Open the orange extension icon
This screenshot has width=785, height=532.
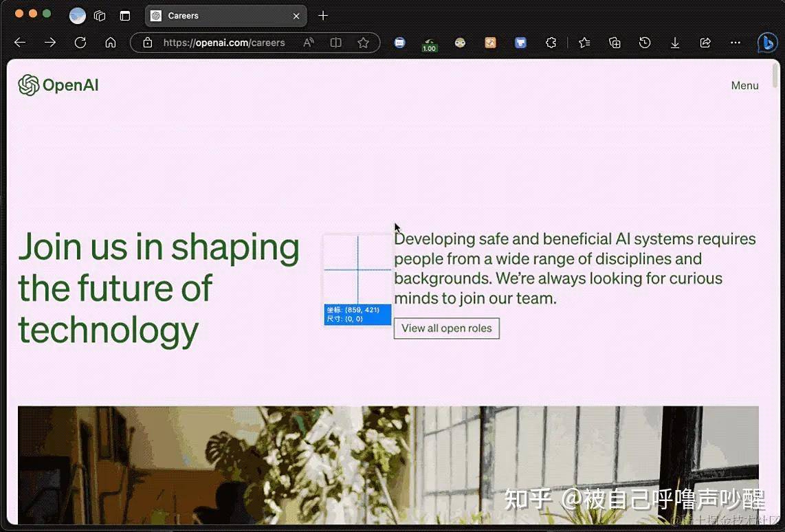(490, 43)
